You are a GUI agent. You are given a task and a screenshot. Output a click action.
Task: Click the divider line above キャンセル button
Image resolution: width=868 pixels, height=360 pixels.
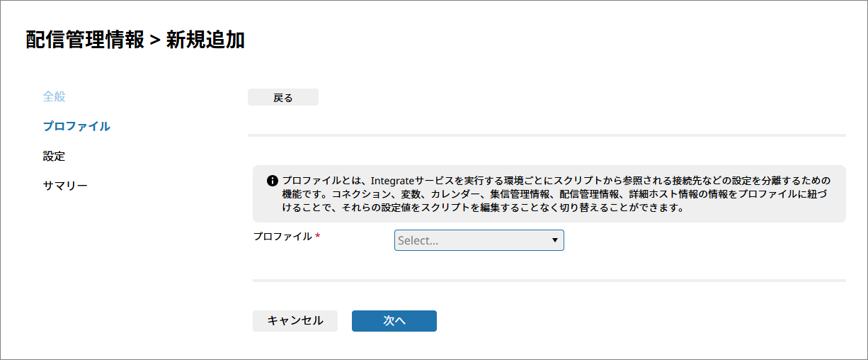coord(549,281)
